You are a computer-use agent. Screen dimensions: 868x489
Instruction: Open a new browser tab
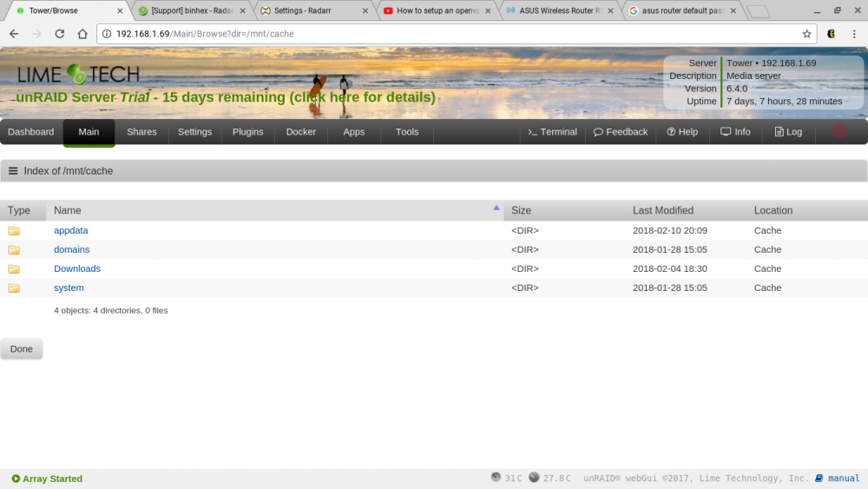coord(758,11)
